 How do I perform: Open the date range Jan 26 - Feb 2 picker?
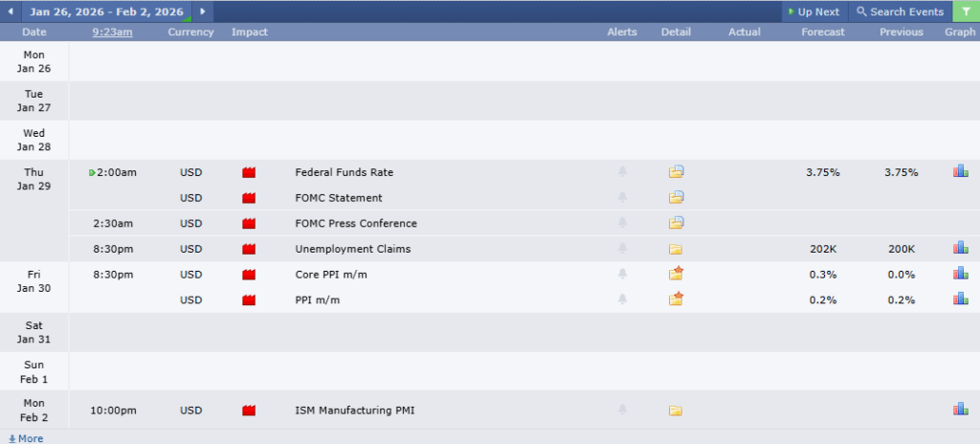click(x=106, y=11)
